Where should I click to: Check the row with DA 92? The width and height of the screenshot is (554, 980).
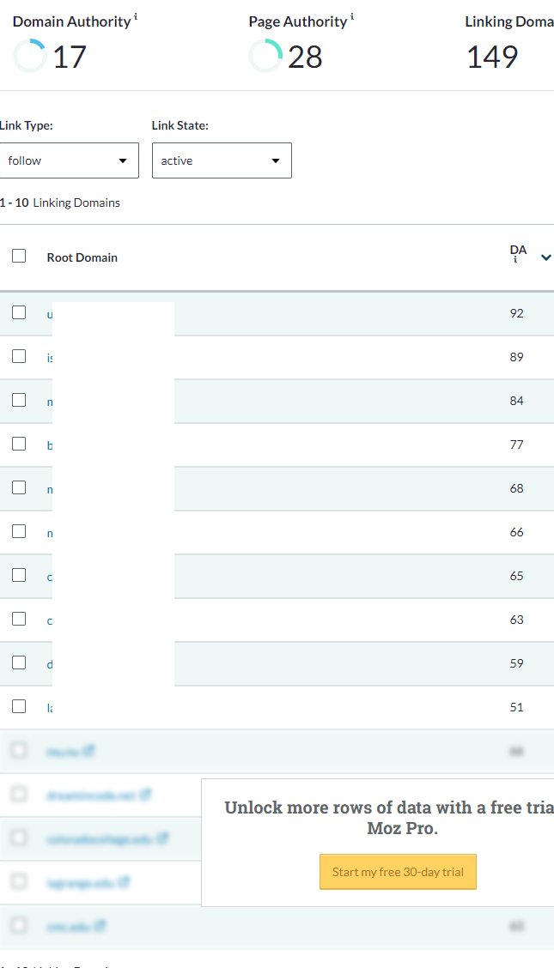click(x=20, y=312)
